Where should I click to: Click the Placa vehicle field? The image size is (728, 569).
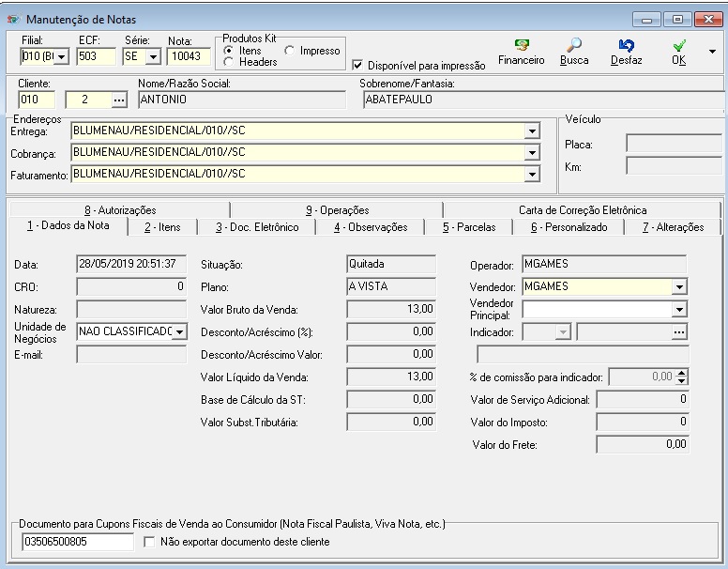(x=674, y=144)
